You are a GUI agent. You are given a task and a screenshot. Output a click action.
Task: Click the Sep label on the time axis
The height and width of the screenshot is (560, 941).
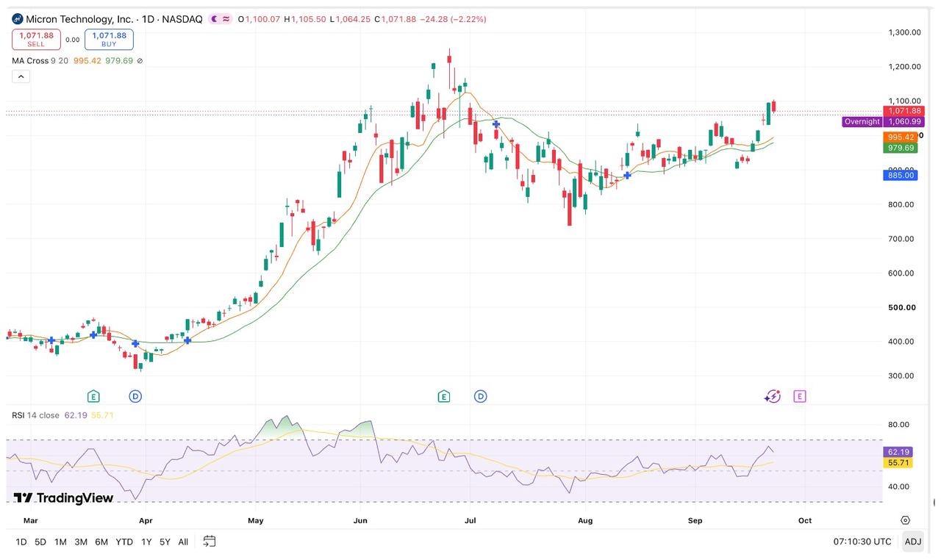tap(695, 520)
